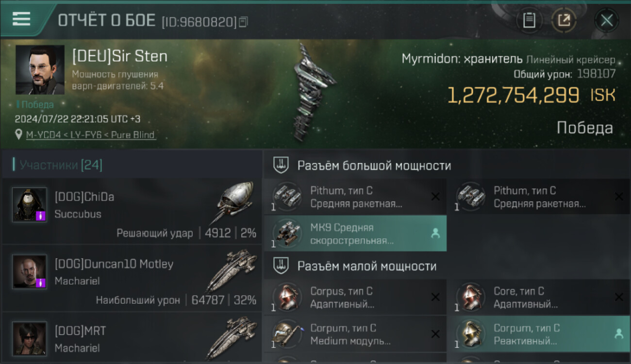Click the Участники participants header
The width and height of the screenshot is (631, 364).
tap(61, 165)
